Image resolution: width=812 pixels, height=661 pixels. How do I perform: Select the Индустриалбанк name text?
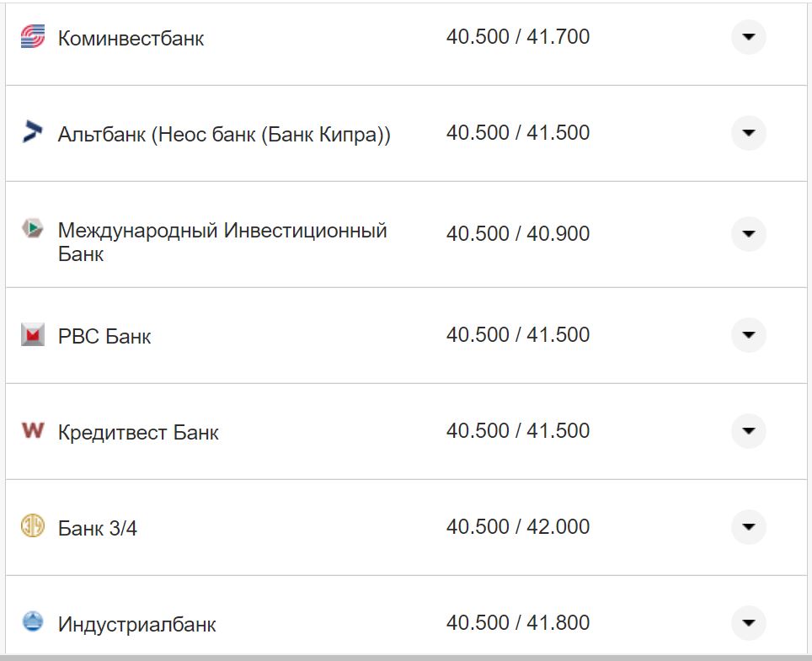136,625
